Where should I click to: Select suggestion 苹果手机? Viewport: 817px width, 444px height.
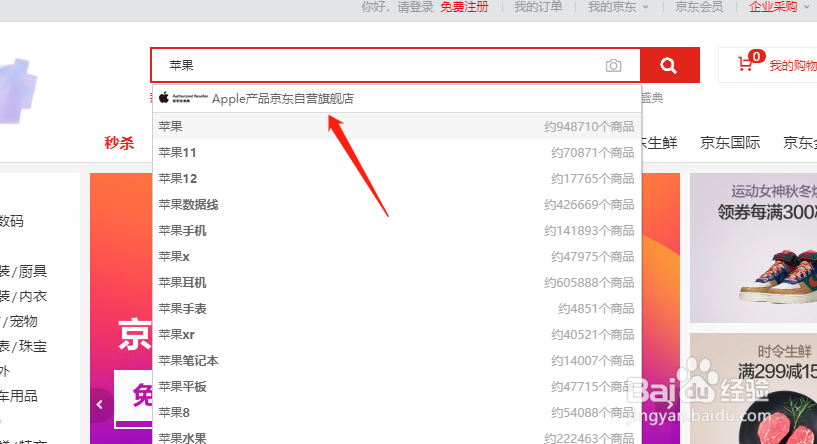[x=397, y=230]
